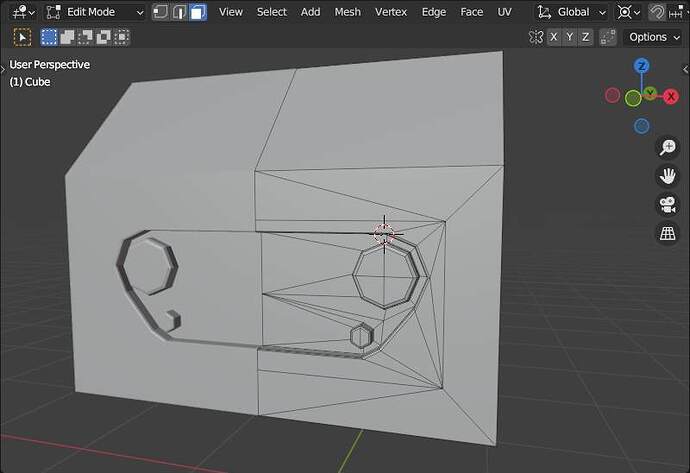Set selection mode to invert
Screen dimensions: 690x473
(103, 37)
